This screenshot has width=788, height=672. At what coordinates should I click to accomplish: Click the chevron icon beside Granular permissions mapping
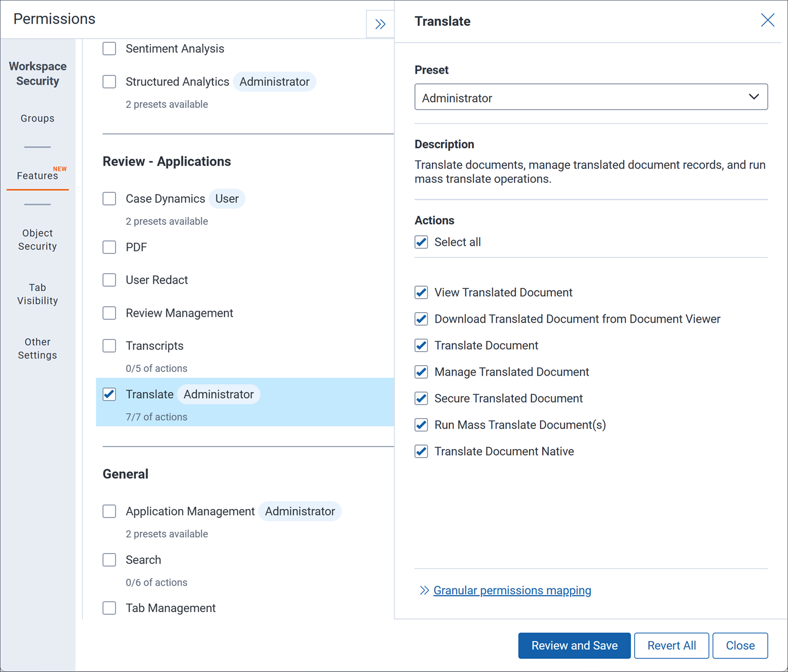(424, 591)
